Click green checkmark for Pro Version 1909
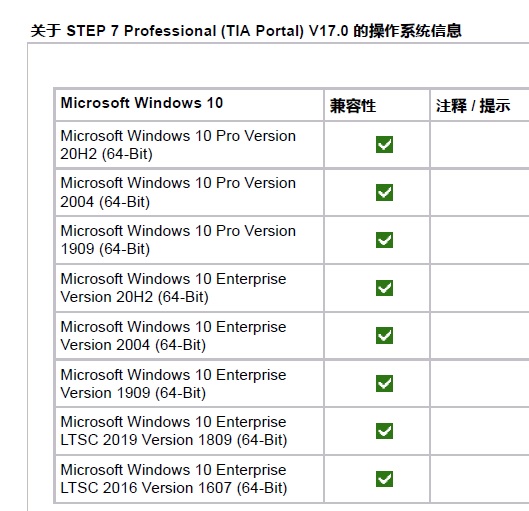 click(384, 240)
